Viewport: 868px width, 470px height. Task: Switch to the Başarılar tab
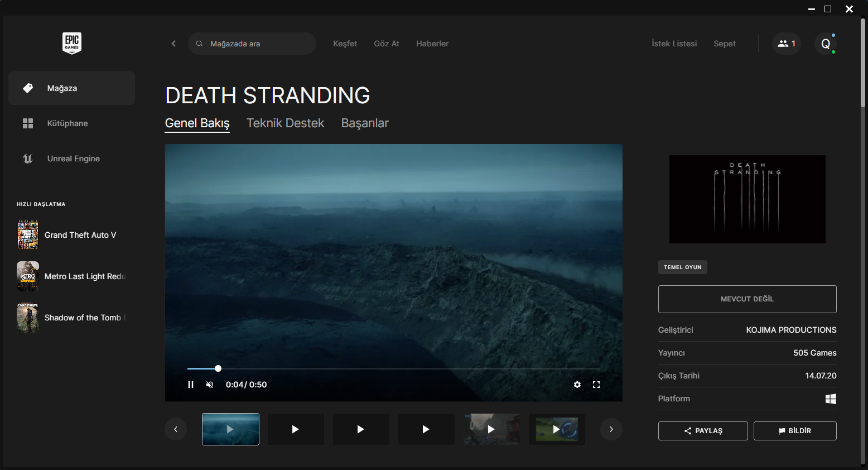tap(365, 123)
